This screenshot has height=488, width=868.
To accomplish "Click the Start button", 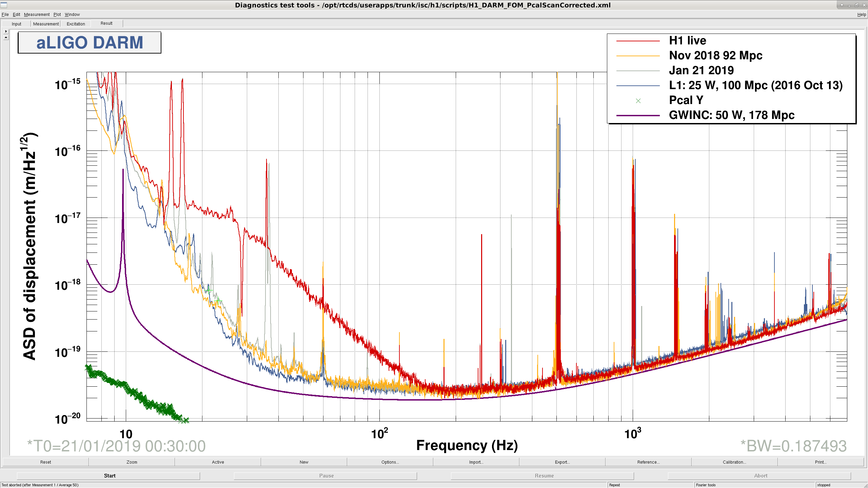I will (x=110, y=476).
